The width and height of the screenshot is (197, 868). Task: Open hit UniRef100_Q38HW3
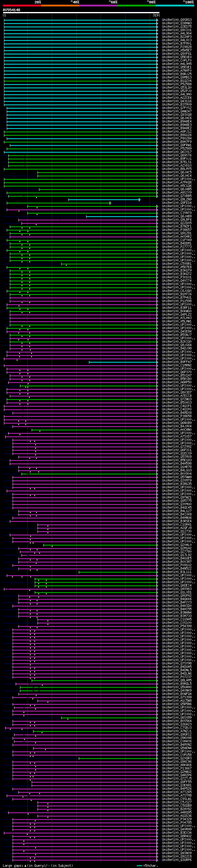[176, 23]
